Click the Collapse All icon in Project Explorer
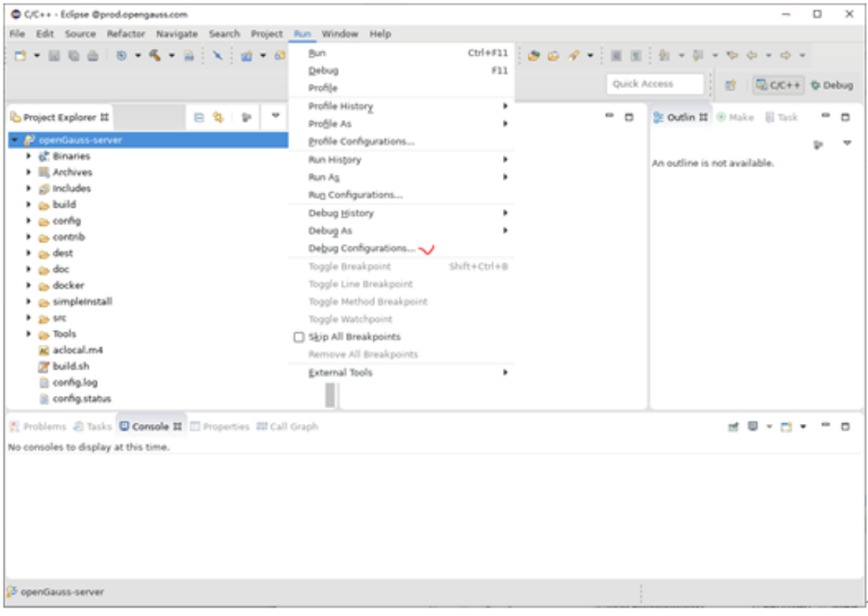Viewport: 868px width, 616px height. [x=199, y=117]
